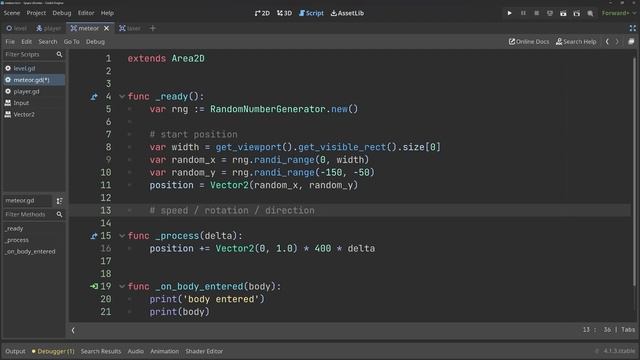Open script Edit menu
The image size is (640, 360).
tap(27, 42)
